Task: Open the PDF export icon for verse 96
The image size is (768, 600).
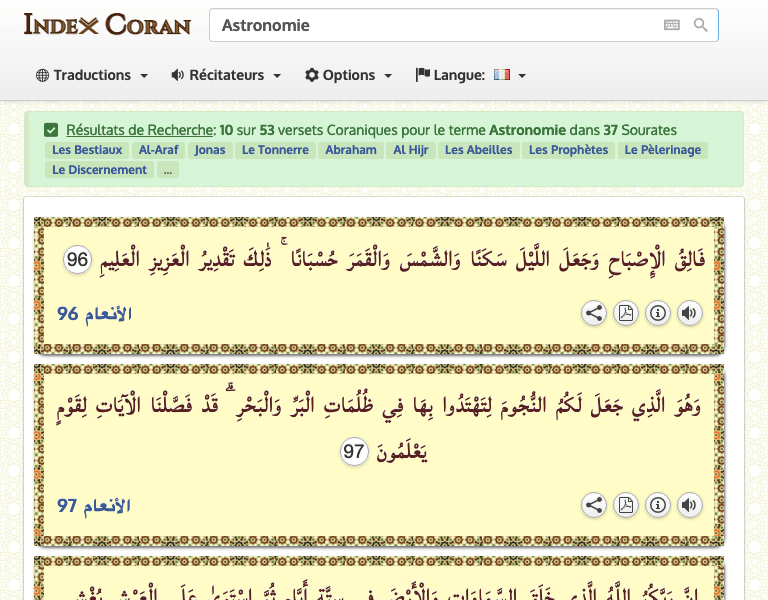Action: (x=626, y=313)
